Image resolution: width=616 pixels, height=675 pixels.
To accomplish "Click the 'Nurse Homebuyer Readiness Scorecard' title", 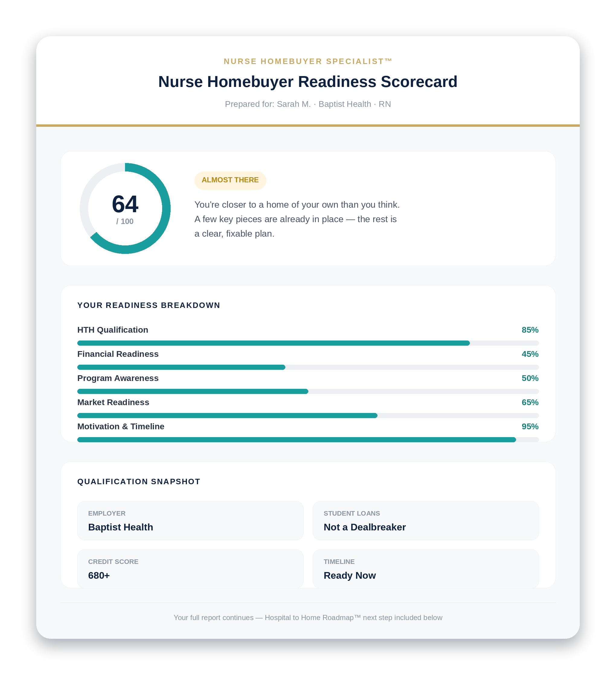I will [x=308, y=82].
